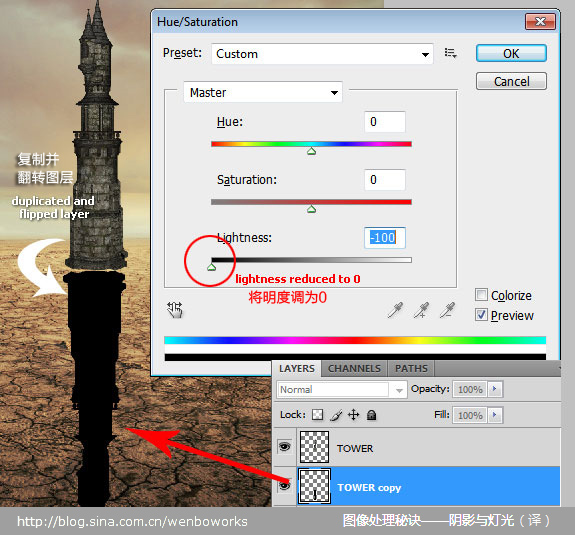The height and width of the screenshot is (535, 575).
Task: Click the Hue value field
Action: (385, 122)
